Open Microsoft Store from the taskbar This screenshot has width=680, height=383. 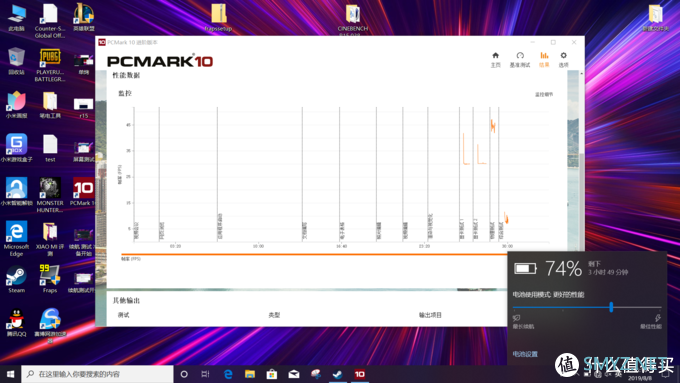pos(272,374)
